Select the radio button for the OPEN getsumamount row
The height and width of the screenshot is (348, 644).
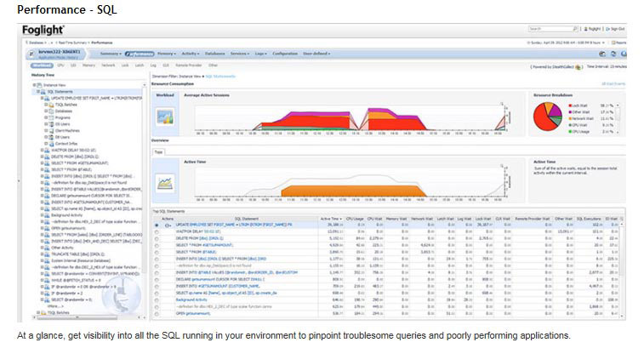coord(157,314)
